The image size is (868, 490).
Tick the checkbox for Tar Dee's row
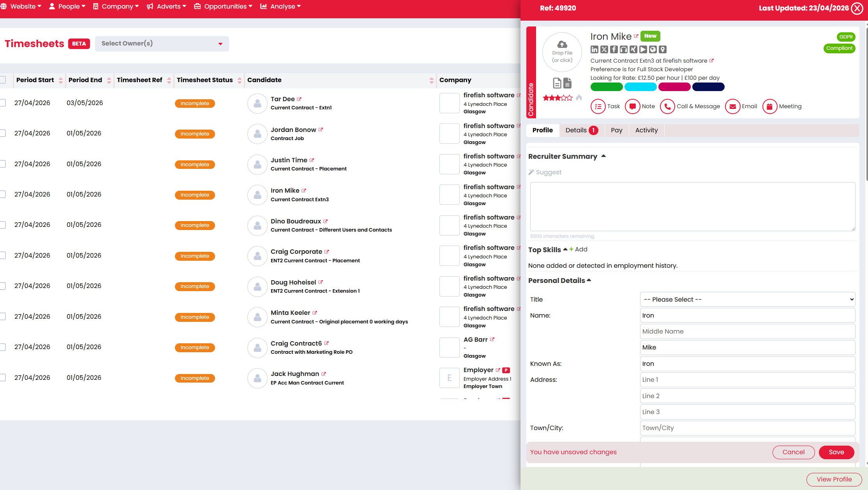pyautogui.click(x=3, y=103)
